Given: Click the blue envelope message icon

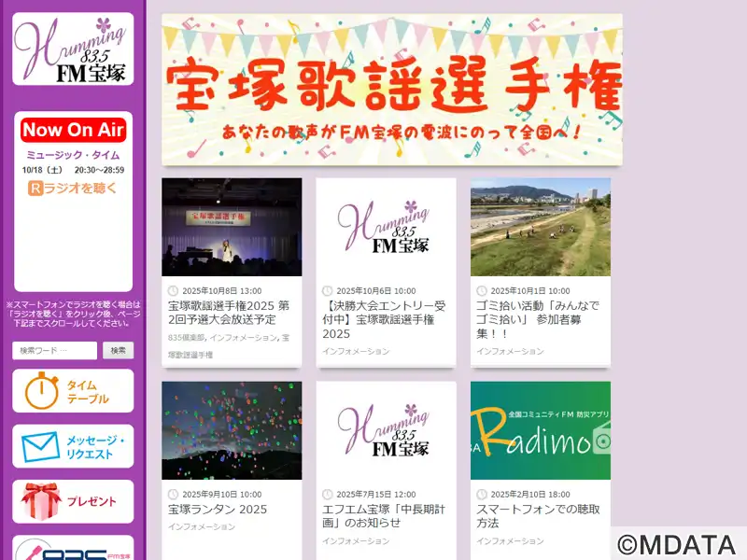Looking at the screenshot, I should pos(40,446).
